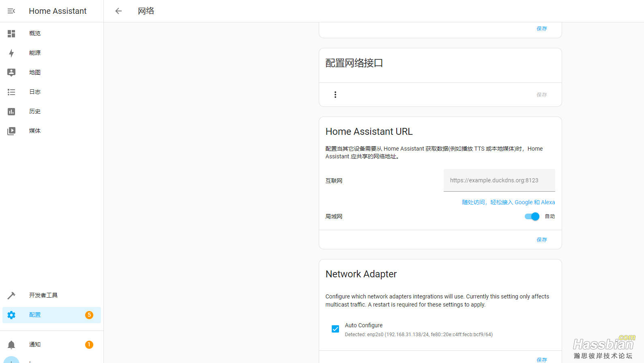Select 开发者工具 in the sidebar
The width and height of the screenshot is (644, 363).
(52, 295)
